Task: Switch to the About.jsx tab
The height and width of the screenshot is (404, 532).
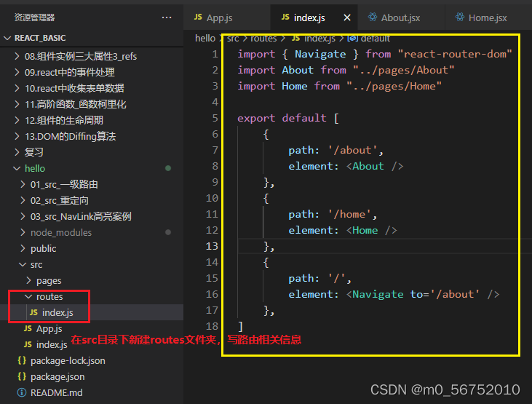Action: coord(400,17)
